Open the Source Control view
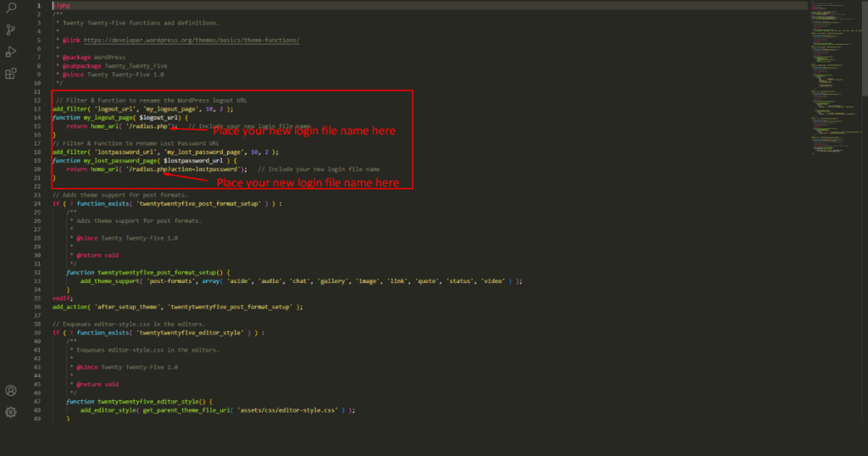Screen dimensions: 868x456 coord(10,30)
